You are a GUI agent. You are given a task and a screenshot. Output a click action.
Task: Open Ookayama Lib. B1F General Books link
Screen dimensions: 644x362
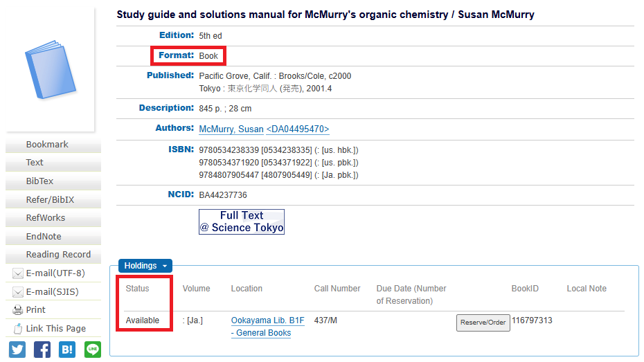(267, 327)
